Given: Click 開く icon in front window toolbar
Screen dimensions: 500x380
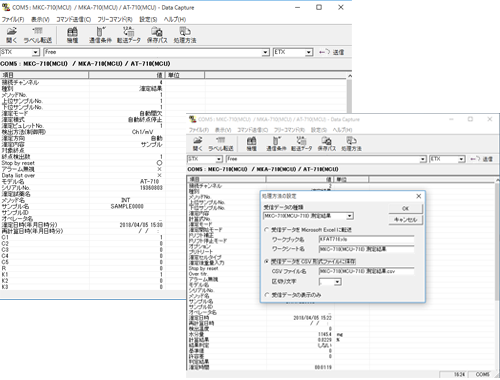Looking at the screenshot, I should pos(197,144).
